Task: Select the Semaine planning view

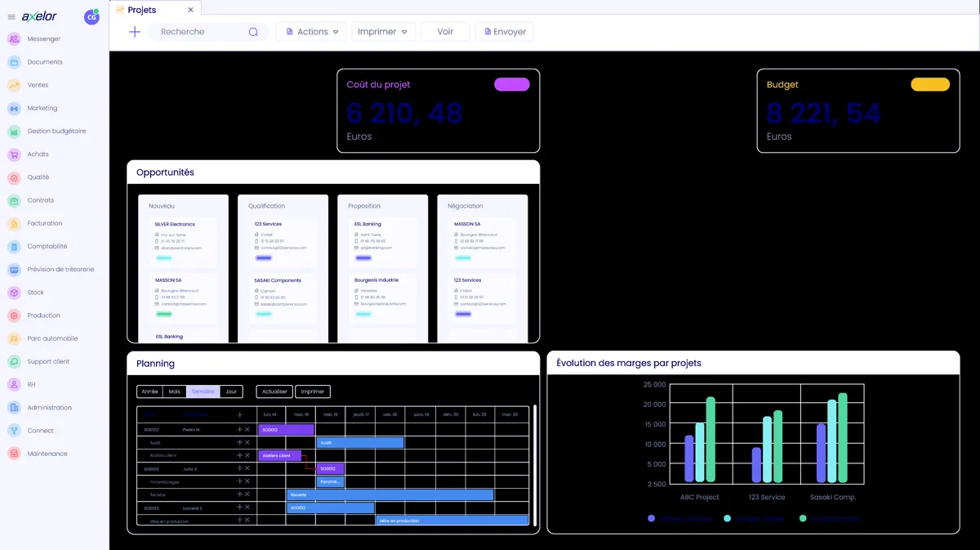Action: click(x=203, y=391)
